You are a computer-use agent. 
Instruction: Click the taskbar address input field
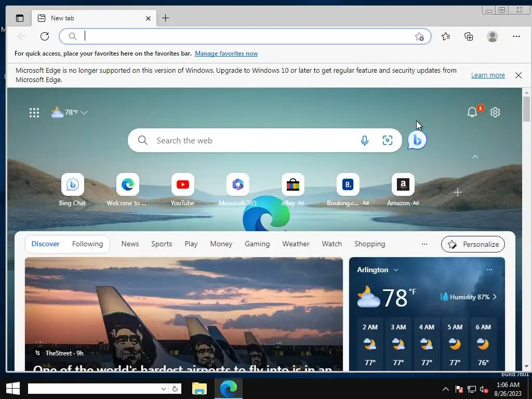94,389
